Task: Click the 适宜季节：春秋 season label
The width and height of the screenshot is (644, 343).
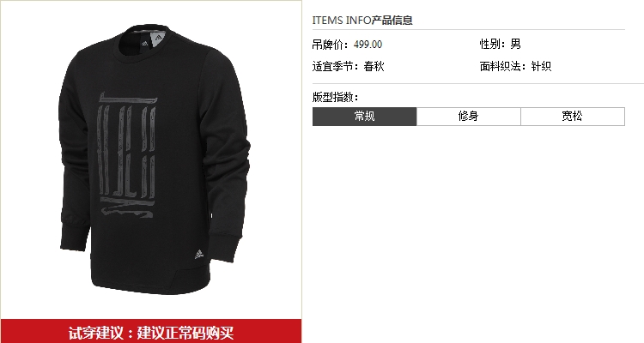Action: pos(349,66)
